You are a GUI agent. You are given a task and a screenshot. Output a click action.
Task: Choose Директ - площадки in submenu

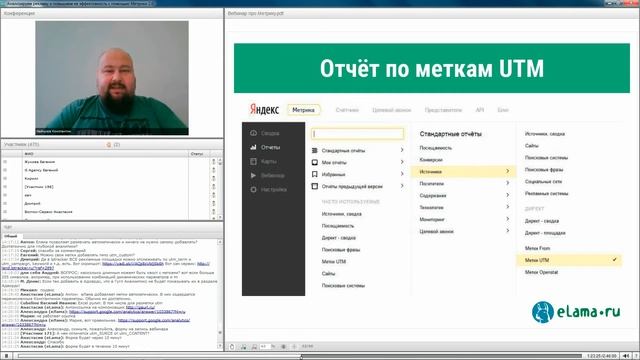coord(545,233)
